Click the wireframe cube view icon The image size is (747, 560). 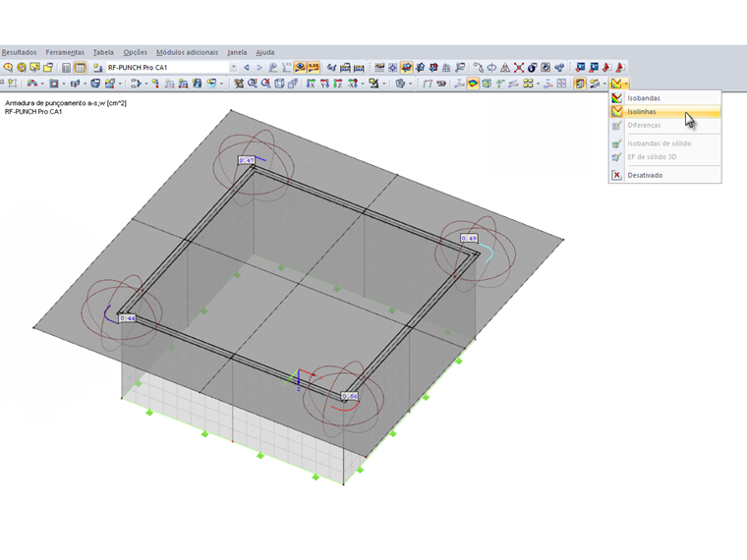279,84
